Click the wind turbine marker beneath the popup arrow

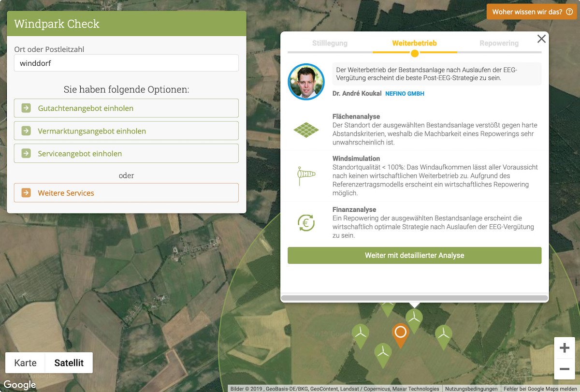[x=414, y=320]
